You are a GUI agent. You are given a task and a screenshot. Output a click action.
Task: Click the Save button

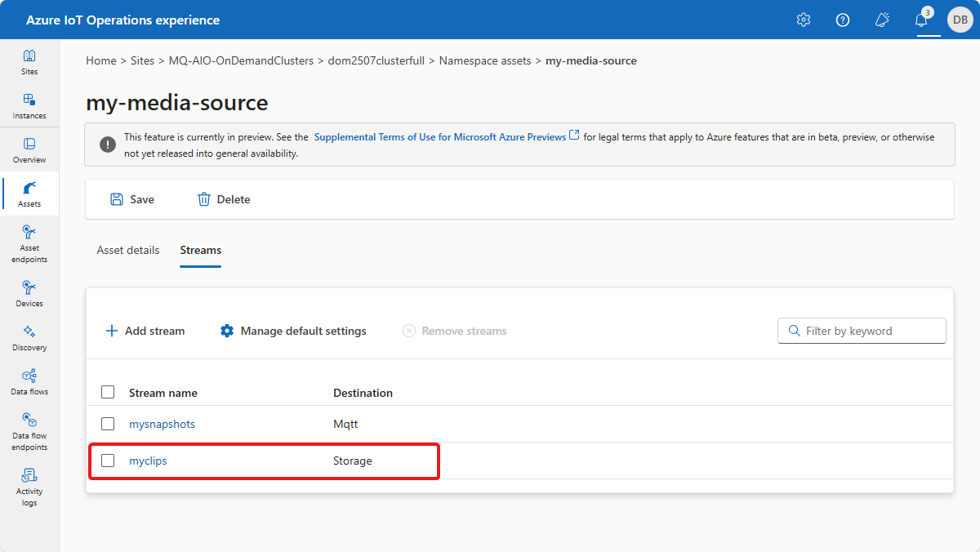[132, 199]
